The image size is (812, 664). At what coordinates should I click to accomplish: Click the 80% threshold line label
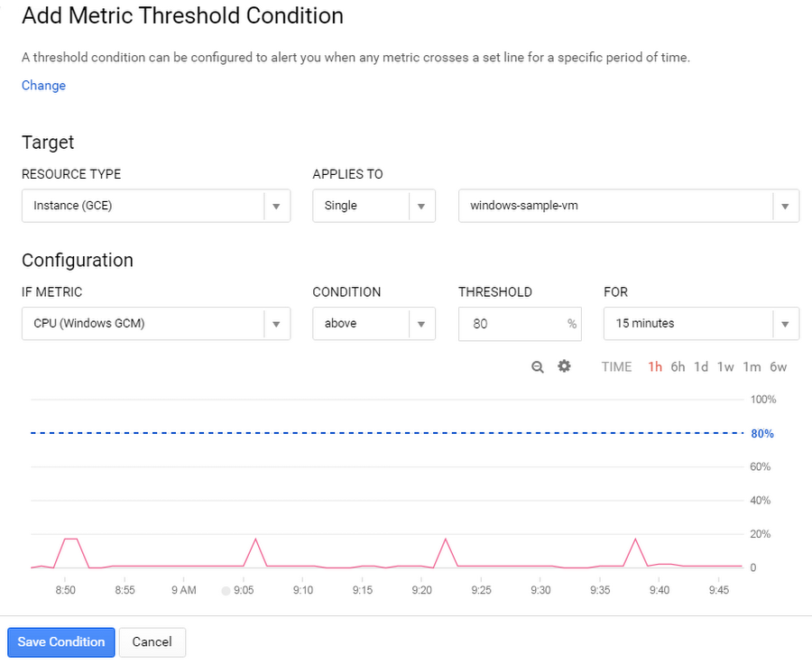point(762,434)
